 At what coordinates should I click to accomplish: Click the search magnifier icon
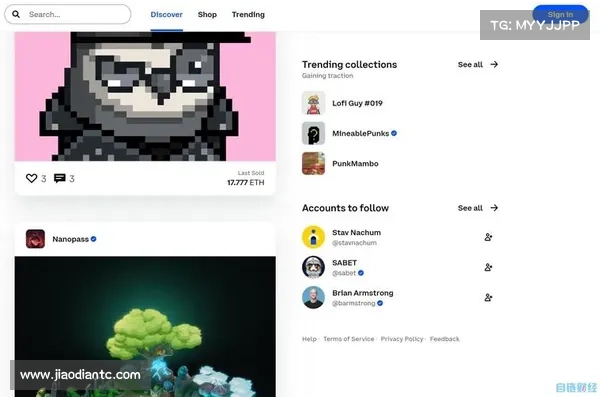[x=16, y=14]
